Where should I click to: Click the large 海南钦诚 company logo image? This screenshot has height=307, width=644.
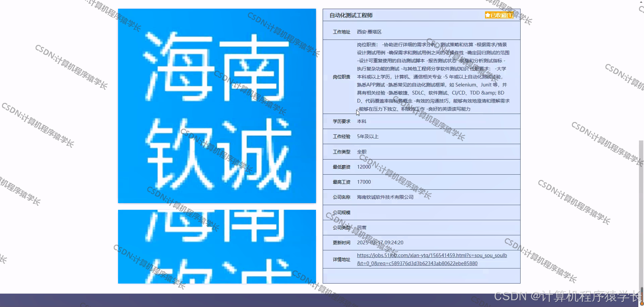point(217,106)
